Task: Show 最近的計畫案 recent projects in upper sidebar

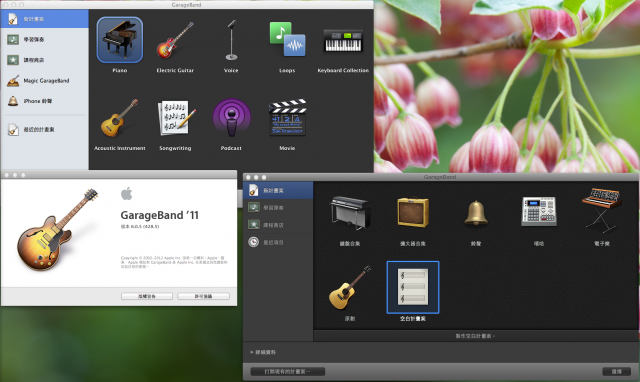Action: pyautogui.click(x=44, y=130)
